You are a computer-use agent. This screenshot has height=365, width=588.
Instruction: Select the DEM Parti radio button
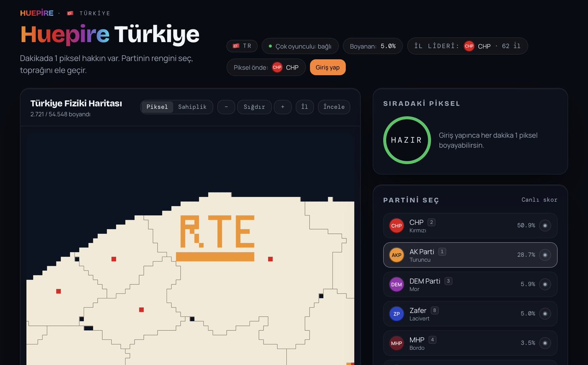click(x=545, y=285)
